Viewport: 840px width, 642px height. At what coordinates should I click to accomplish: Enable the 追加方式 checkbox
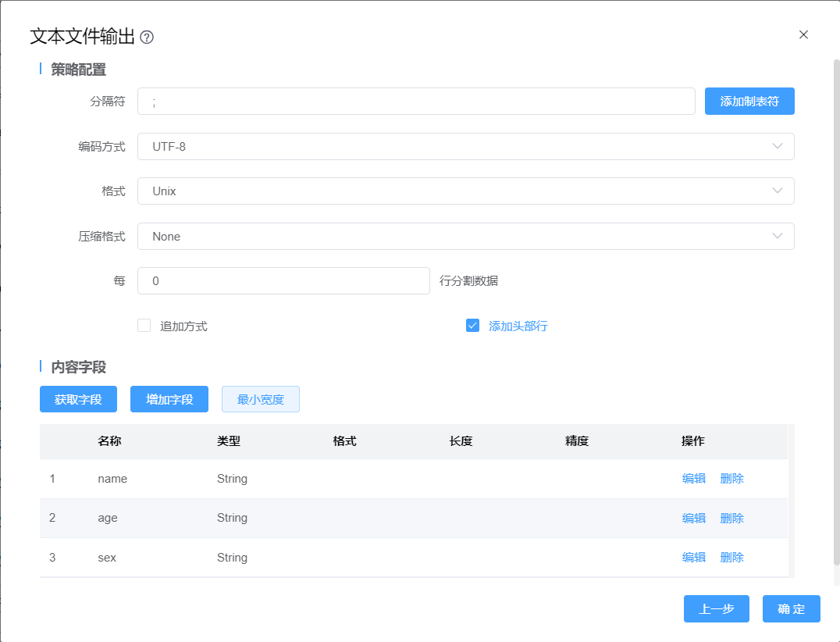(x=144, y=326)
